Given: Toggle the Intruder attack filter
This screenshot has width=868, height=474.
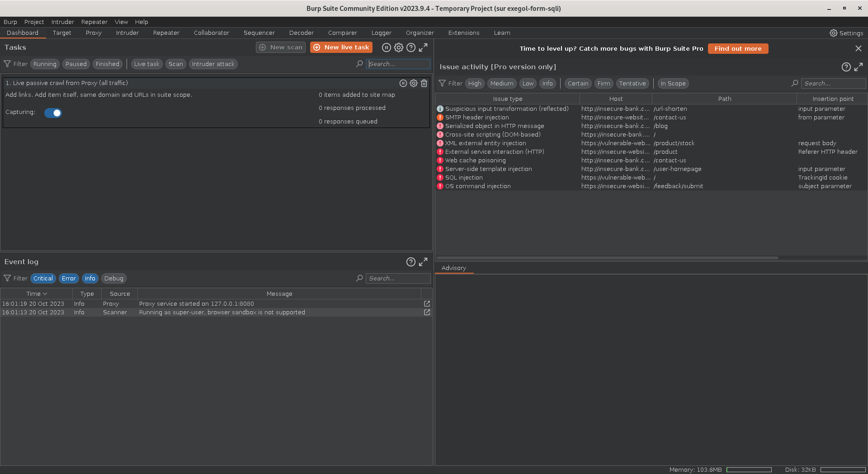Looking at the screenshot, I should [x=213, y=64].
